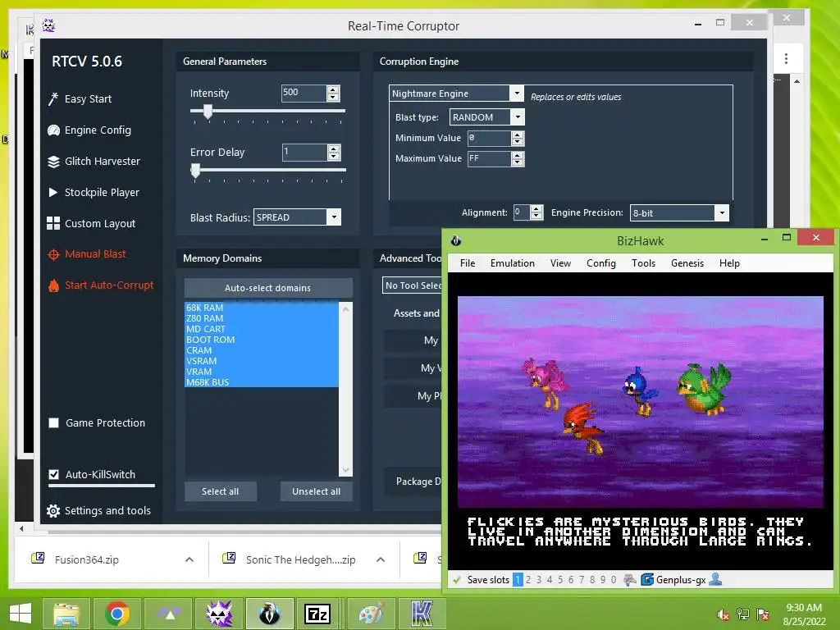The height and width of the screenshot is (630, 840).
Task: Open Paint from taskbar
Action: point(372,614)
